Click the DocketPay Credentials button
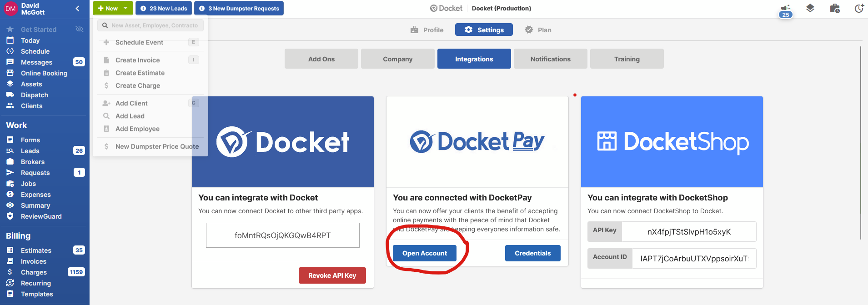 (x=533, y=253)
